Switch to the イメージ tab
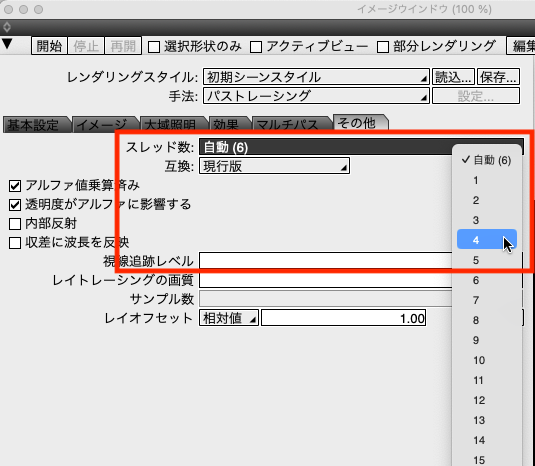This screenshot has width=535, height=466. click(x=104, y=125)
